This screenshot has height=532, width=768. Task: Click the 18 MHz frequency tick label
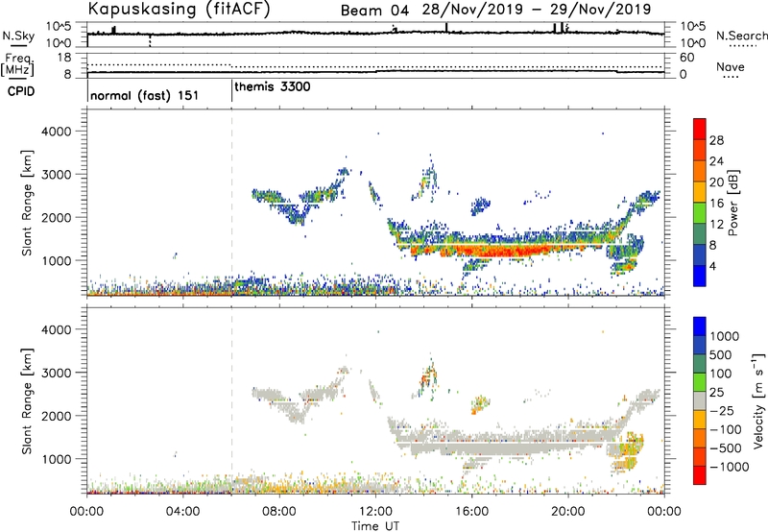tap(64, 58)
